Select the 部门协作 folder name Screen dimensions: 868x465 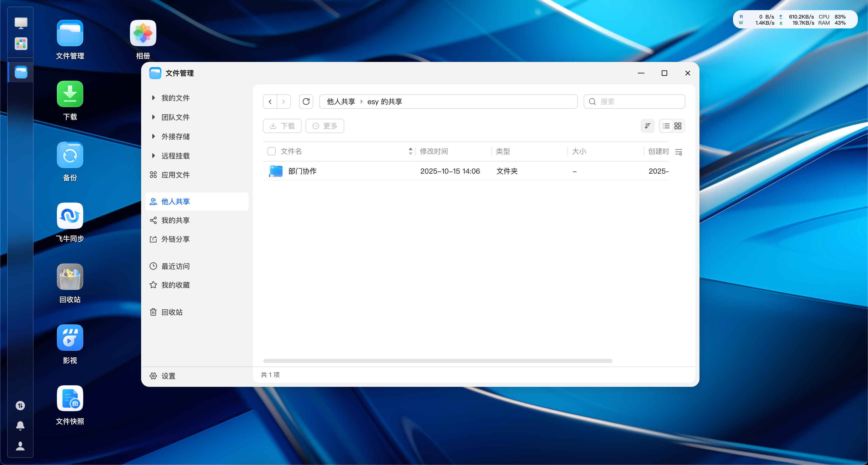point(302,171)
